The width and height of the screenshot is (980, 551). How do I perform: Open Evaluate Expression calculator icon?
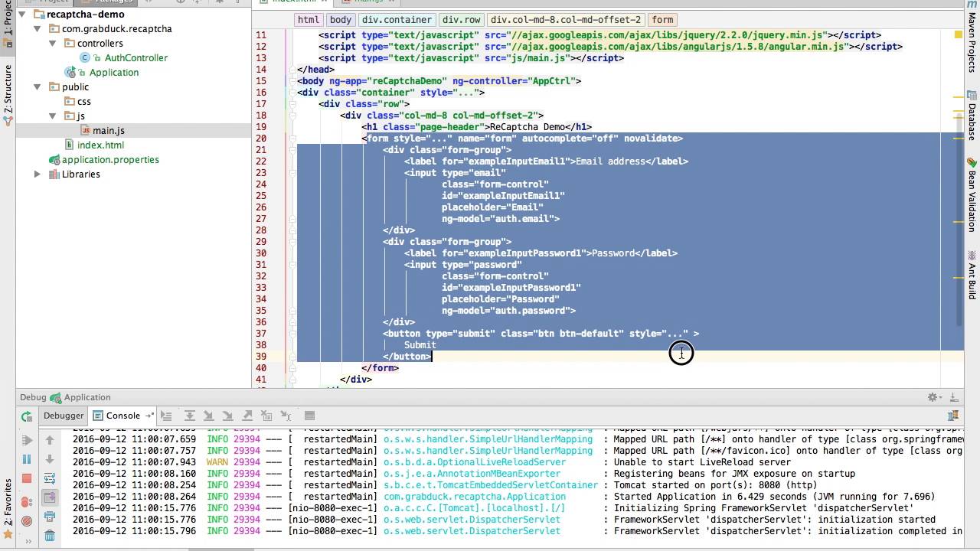309,416
